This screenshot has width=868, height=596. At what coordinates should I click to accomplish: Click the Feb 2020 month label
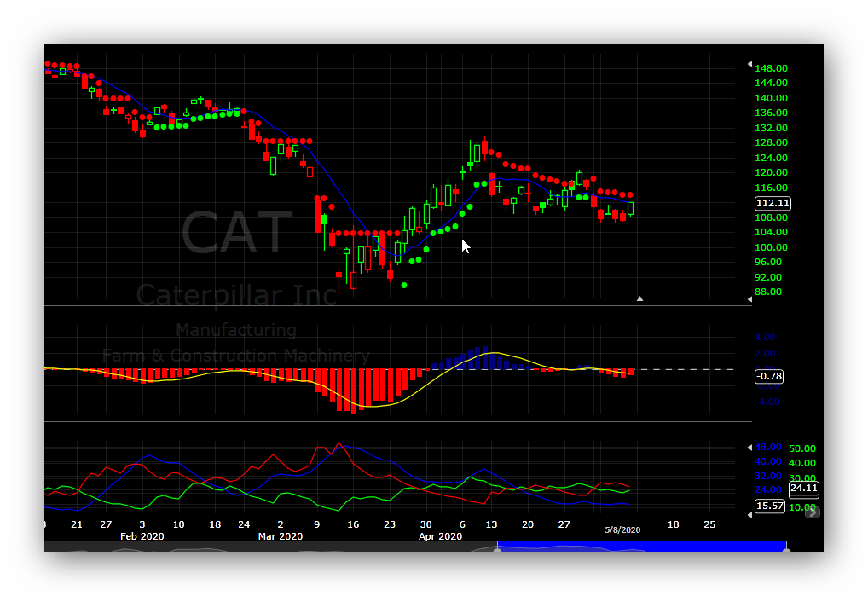click(142, 536)
